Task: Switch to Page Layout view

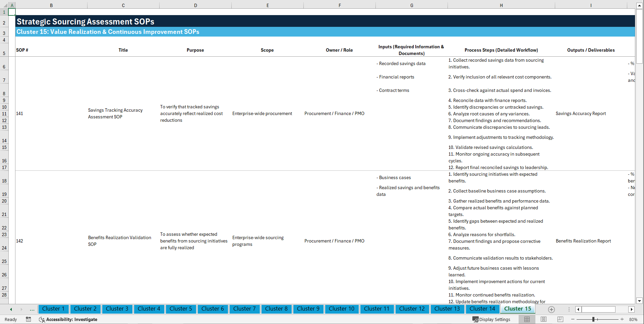Action: coord(543,319)
